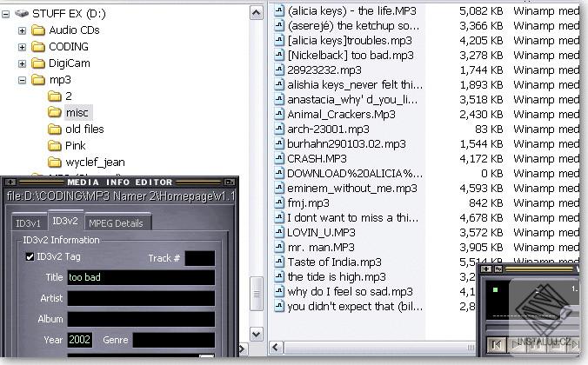Click the folder tree scroll down arrow

[256, 334]
